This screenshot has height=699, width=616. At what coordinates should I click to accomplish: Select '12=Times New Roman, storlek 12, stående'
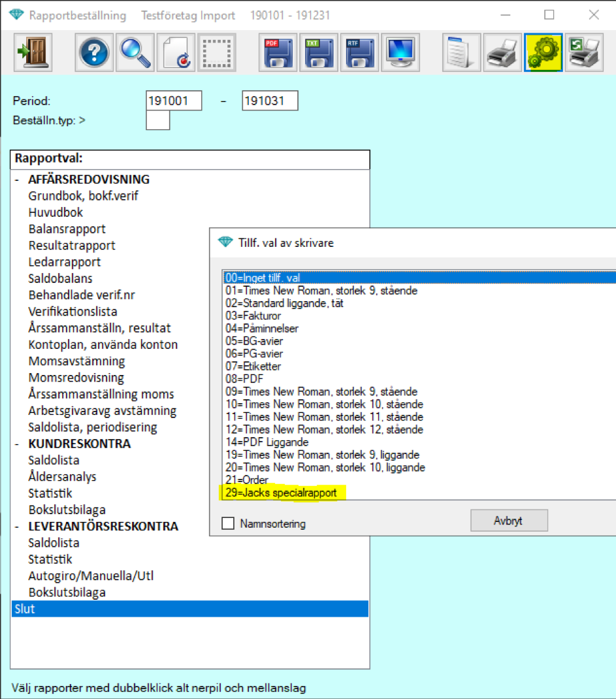click(x=325, y=429)
